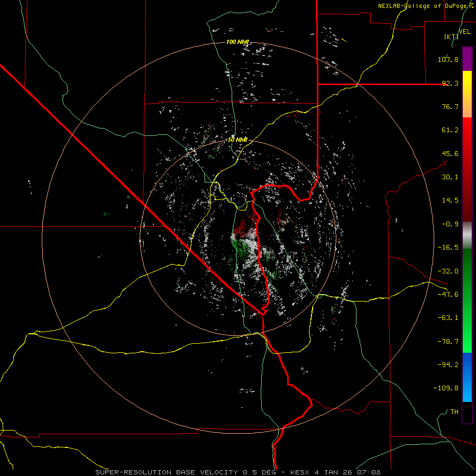This screenshot has width=476, height=476.
Task: Click the -94.2 scale value
Action: coord(448,364)
